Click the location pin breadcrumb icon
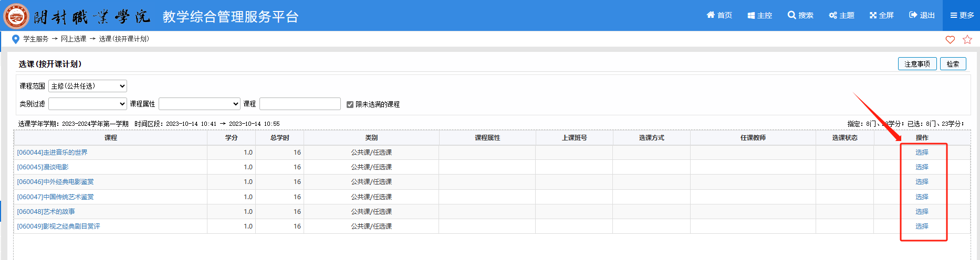The height and width of the screenshot is (260, 980). pyautogui.click(x=16, y=39)
